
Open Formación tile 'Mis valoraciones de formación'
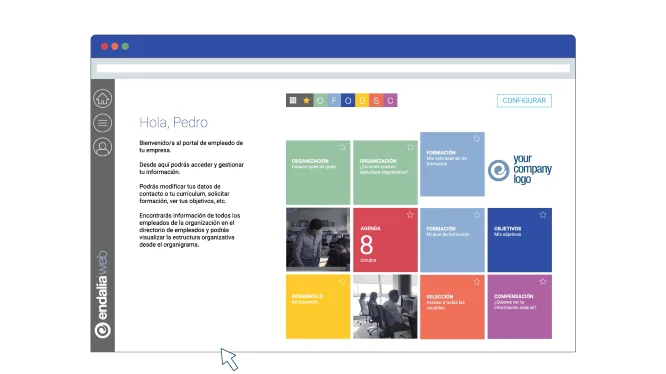[x=452, y=164]
